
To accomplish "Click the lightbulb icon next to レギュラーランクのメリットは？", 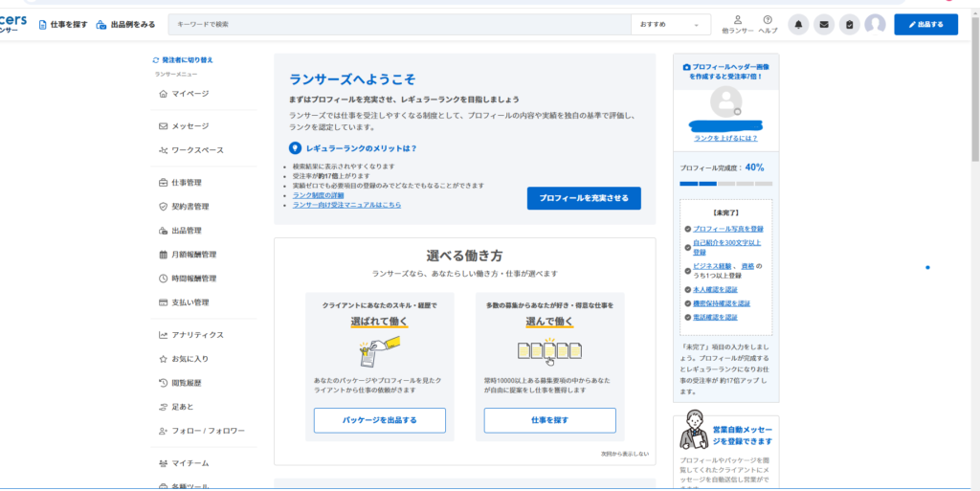I will pyautogui.click(x=295, y=148).
